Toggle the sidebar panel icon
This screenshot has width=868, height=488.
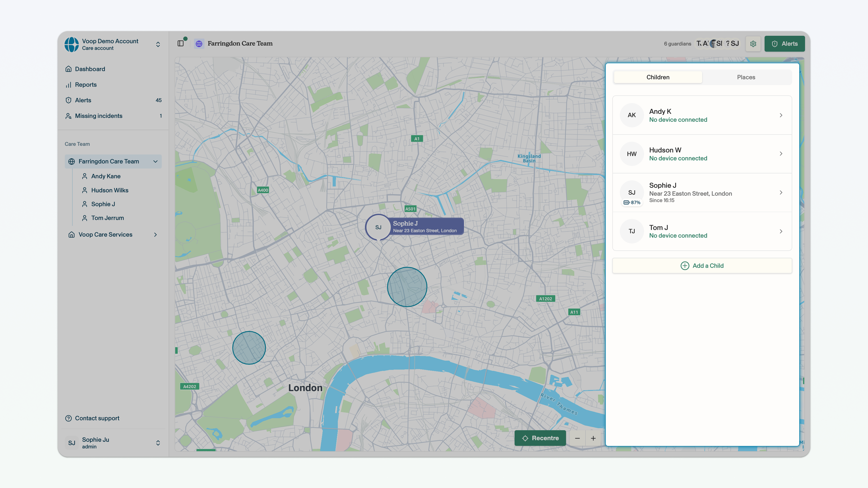click(181, 43)
